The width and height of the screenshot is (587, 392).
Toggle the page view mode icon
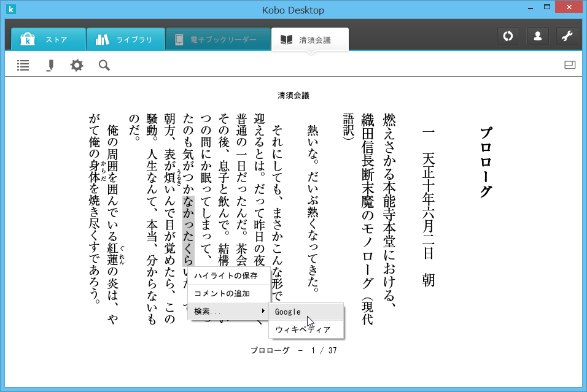(x=571, y=63)
